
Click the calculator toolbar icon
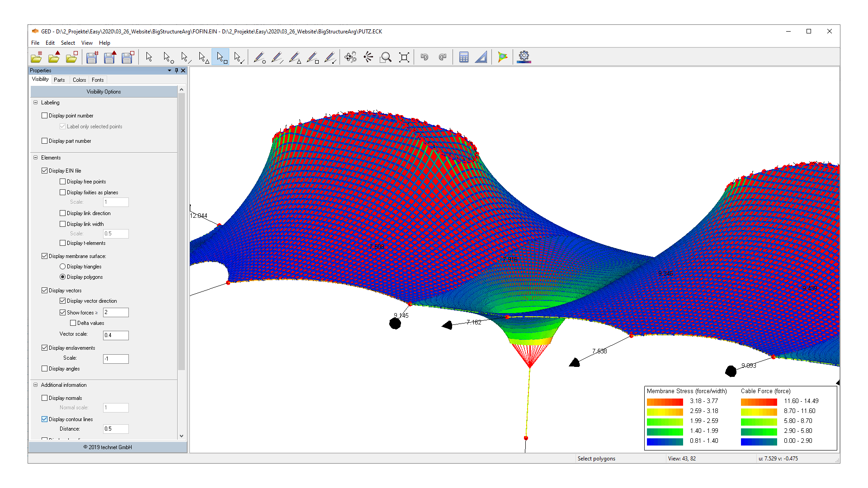click(x=463, y=57)
